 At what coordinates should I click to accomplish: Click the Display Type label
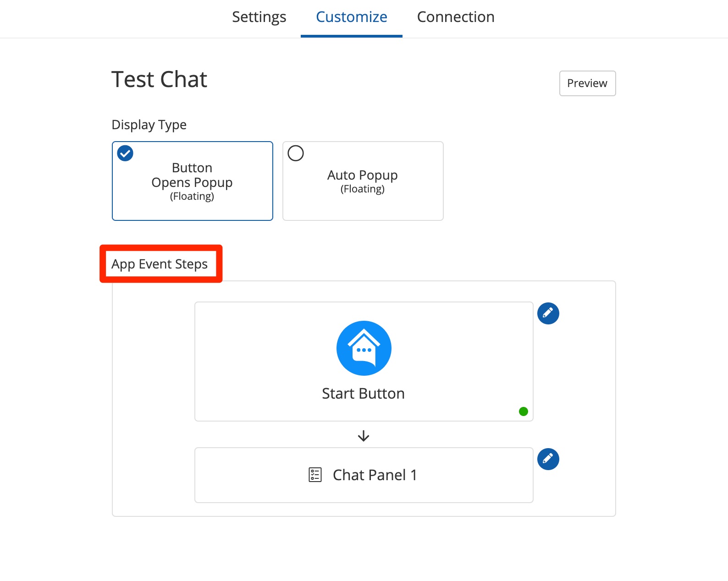[149, 125]
